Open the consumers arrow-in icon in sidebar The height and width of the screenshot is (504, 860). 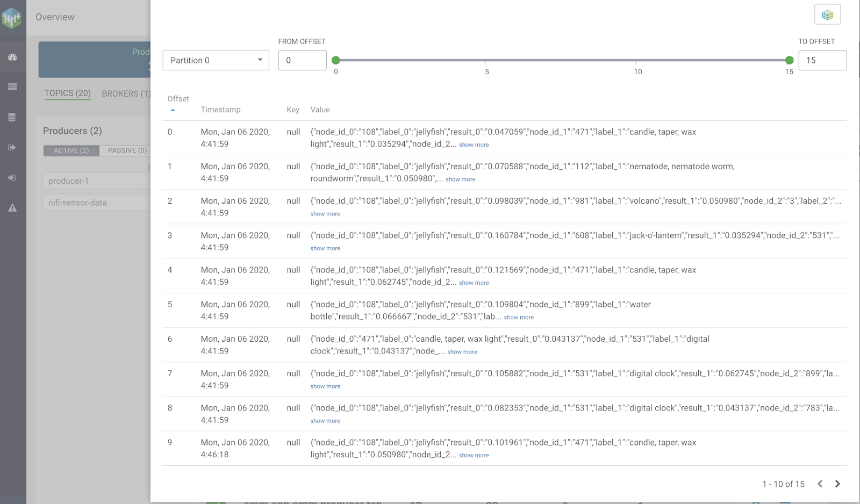tap(12, 178)
